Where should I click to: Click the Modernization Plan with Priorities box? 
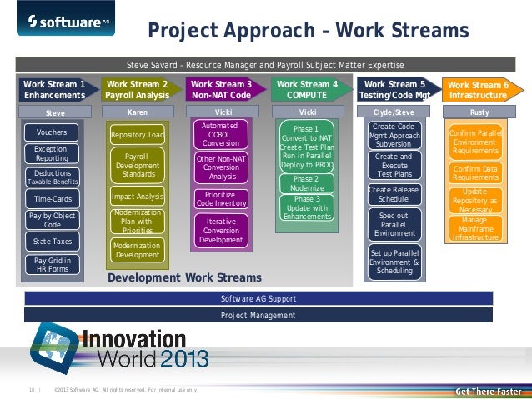pyautogui.click(x=138, y=222)
